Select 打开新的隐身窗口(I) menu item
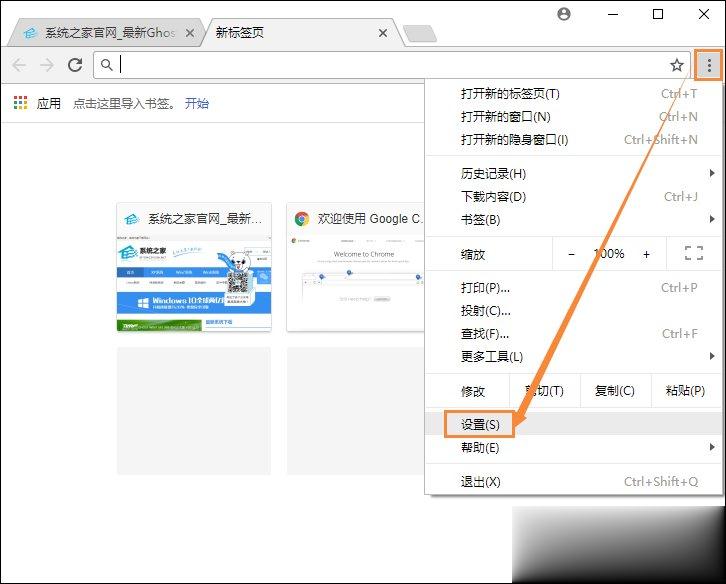 click(x=514, y=140)
